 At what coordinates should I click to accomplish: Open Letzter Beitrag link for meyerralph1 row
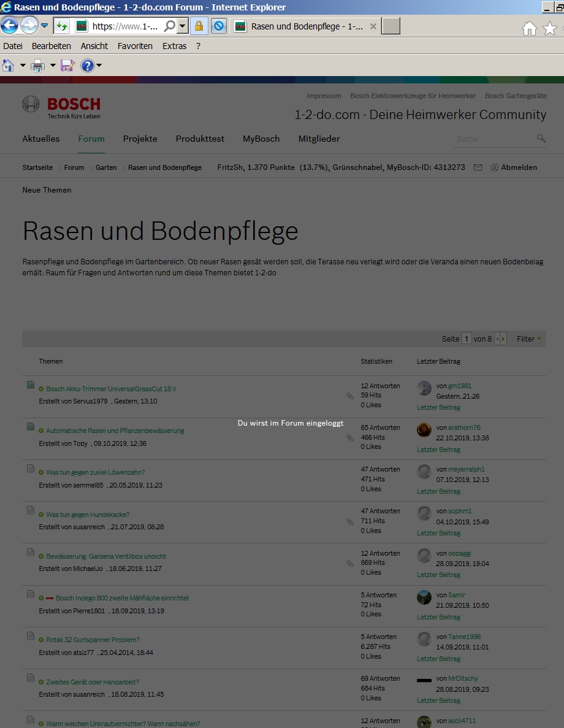click(439, 491)
